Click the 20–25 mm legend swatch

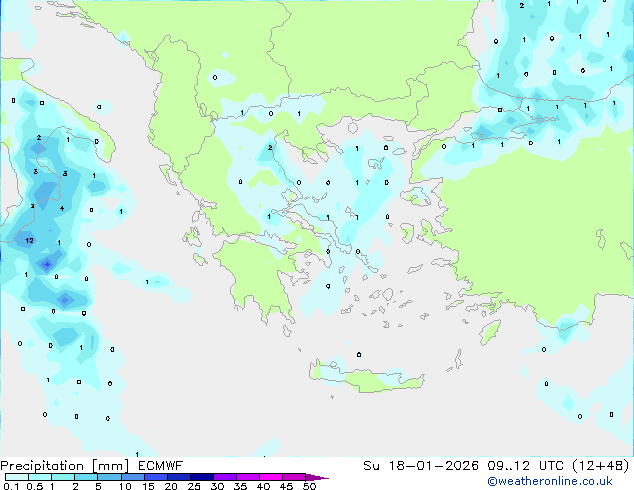tap(179, 477)
